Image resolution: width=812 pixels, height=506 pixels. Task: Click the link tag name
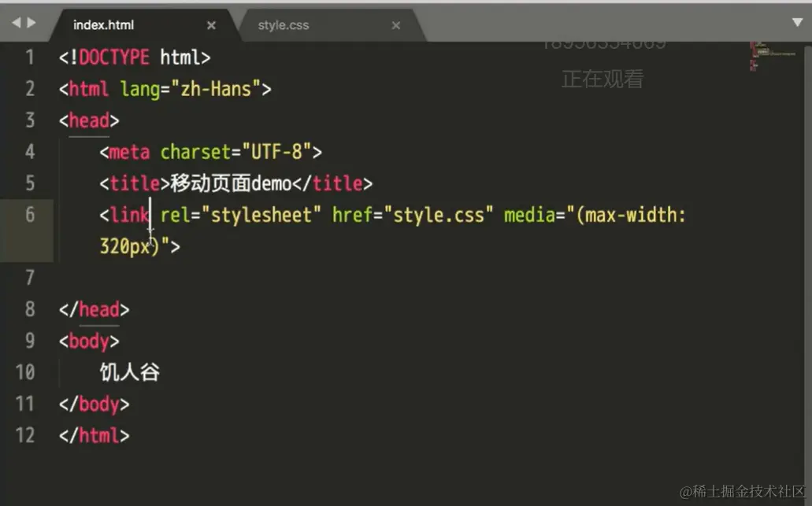point(129,214)
